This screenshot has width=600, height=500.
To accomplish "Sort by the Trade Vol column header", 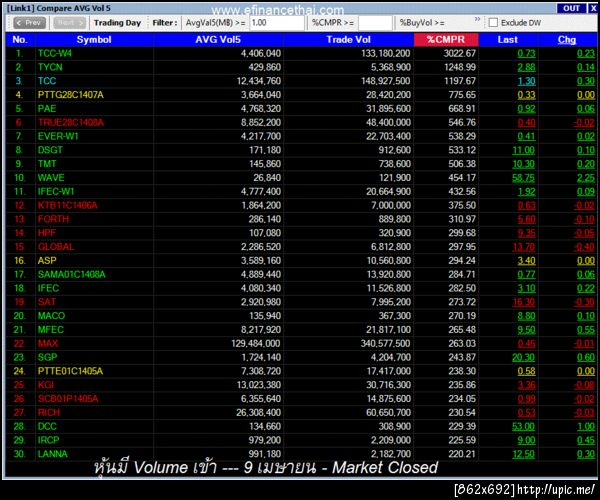I will tap(349, 40).
